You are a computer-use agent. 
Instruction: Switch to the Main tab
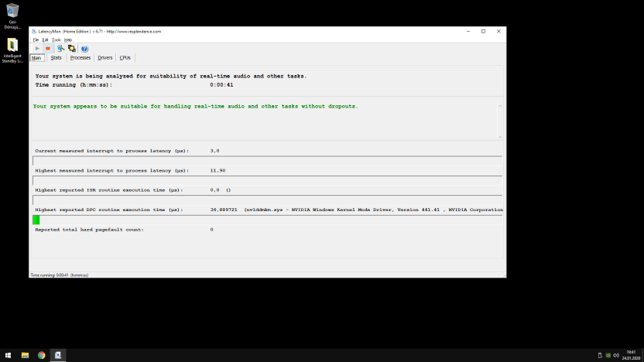click(x=36, y=58)
